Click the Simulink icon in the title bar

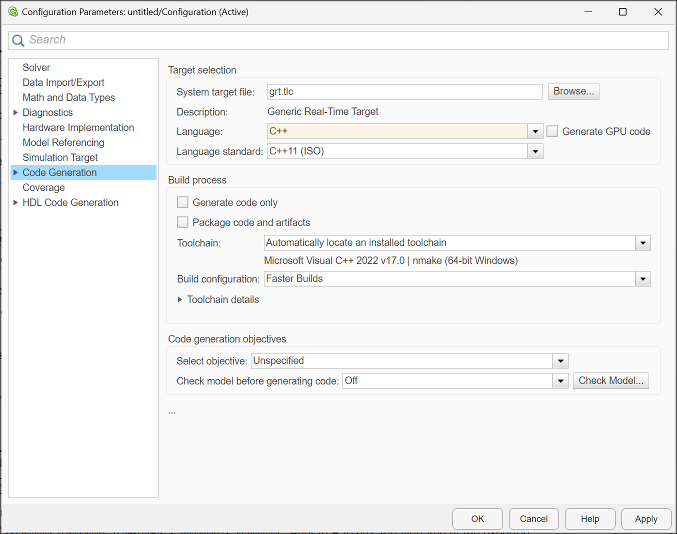pyautogui.click(x=11, y=12)
